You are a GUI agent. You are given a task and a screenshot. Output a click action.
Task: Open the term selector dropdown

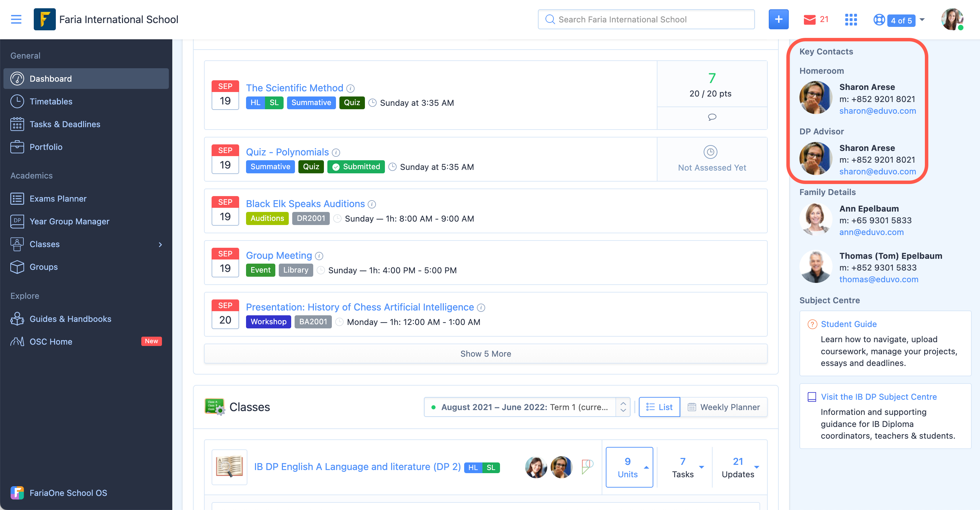pyautogui.click(x=527, y=407)
